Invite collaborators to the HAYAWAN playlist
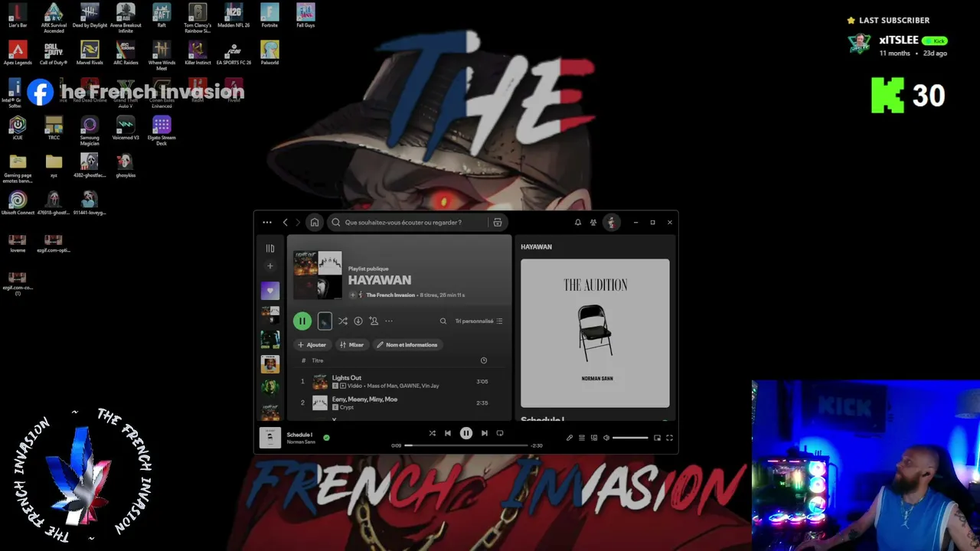This screenshot has width=980, height=551. coord(374,321)
